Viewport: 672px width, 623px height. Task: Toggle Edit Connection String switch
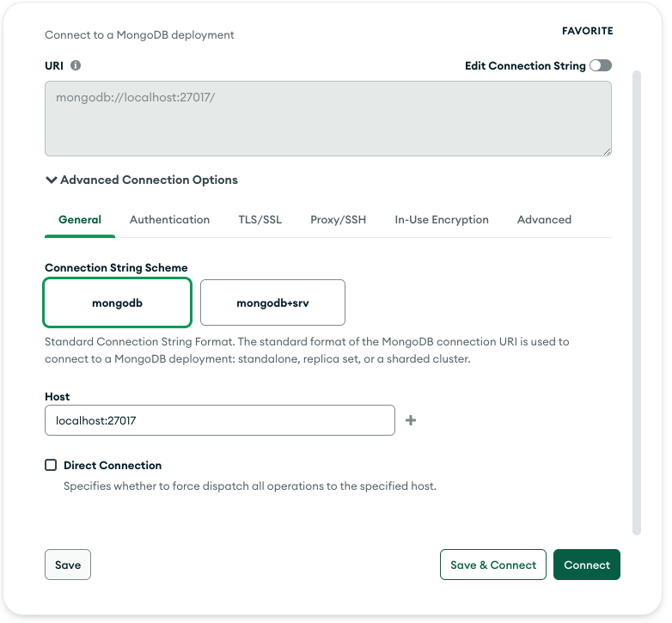pos(601,65)
